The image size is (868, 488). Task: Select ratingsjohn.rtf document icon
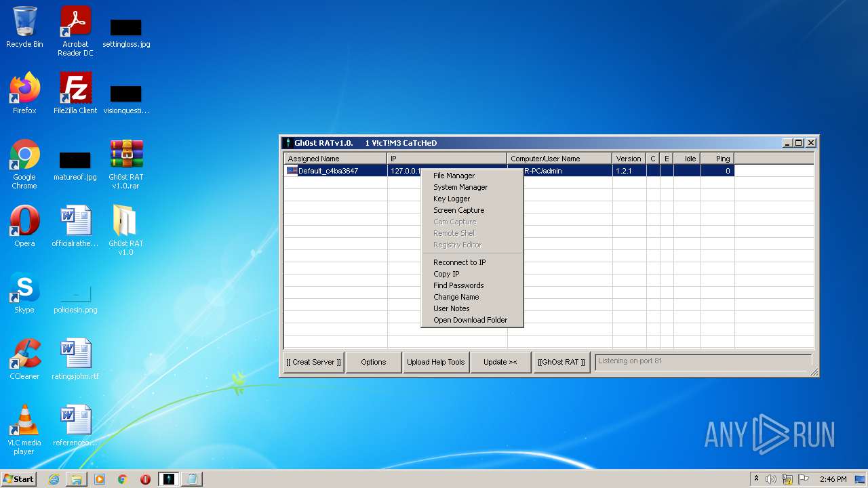(75, 359)
